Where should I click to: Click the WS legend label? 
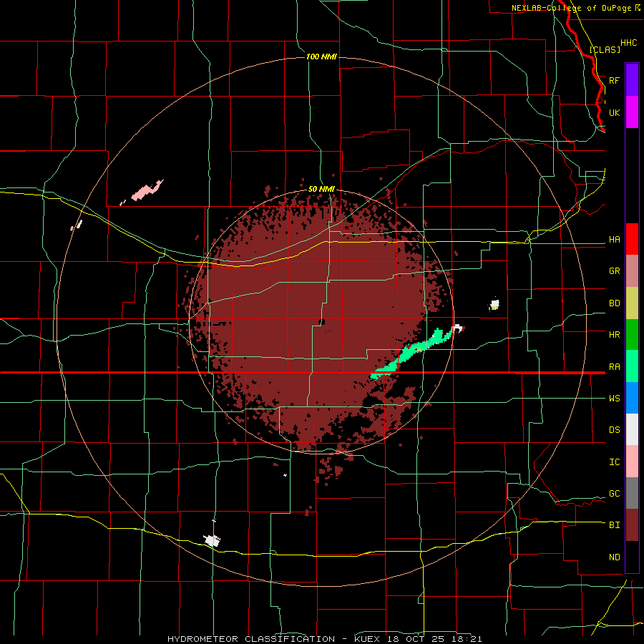point(614,398)
